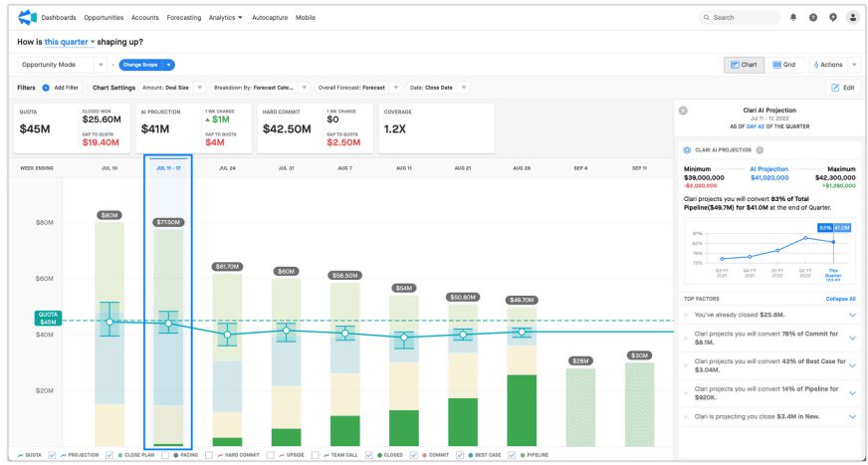
Task: Click the Collapse All link
Action: tap(841, 299)
